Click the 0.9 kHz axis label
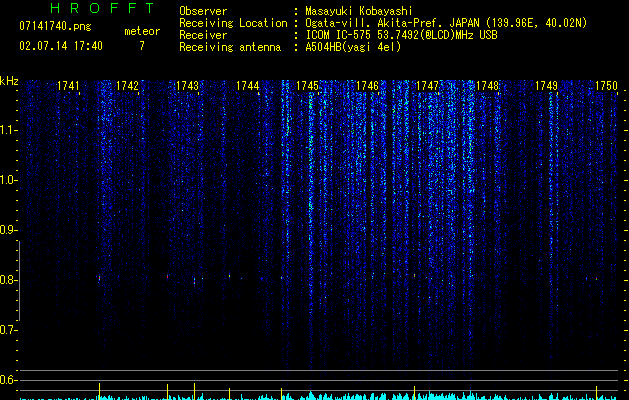The height and width of the screenshot is (400, 629). 8,230
